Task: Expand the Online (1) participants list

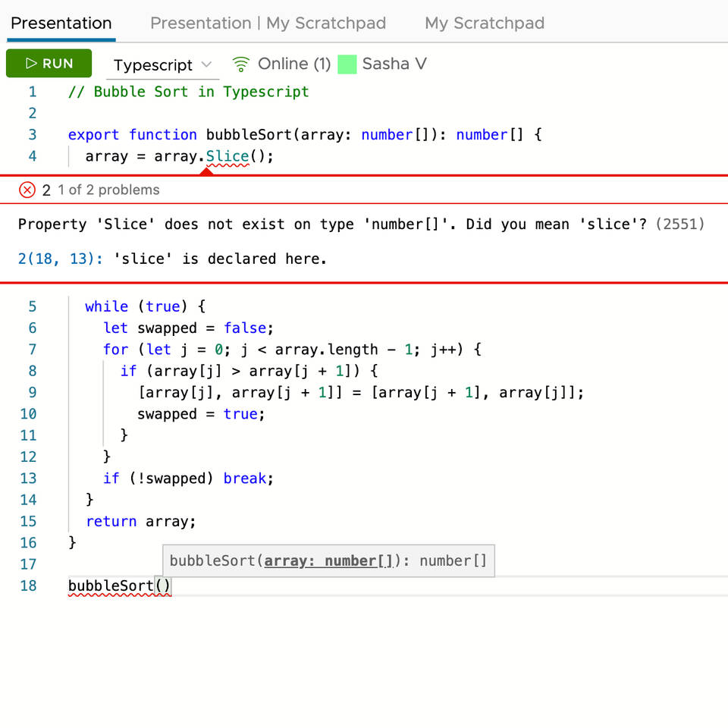Action: pyautogui.click(x=293, y=64)
